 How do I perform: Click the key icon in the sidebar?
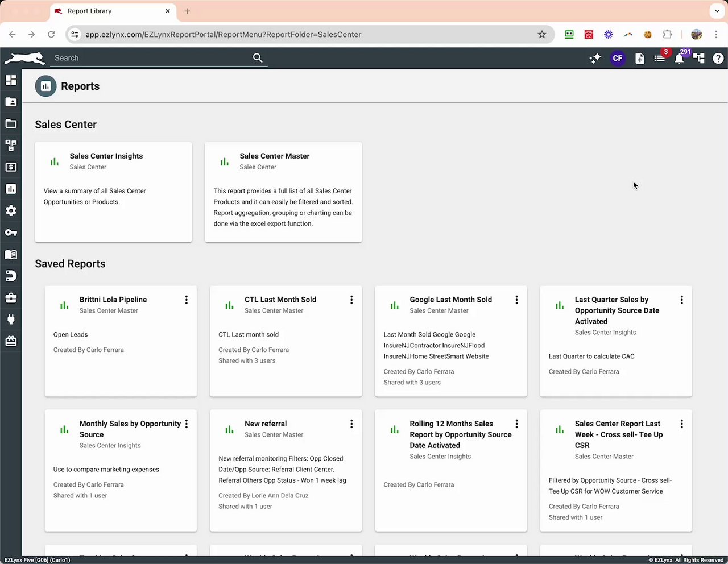pos(11,233)
